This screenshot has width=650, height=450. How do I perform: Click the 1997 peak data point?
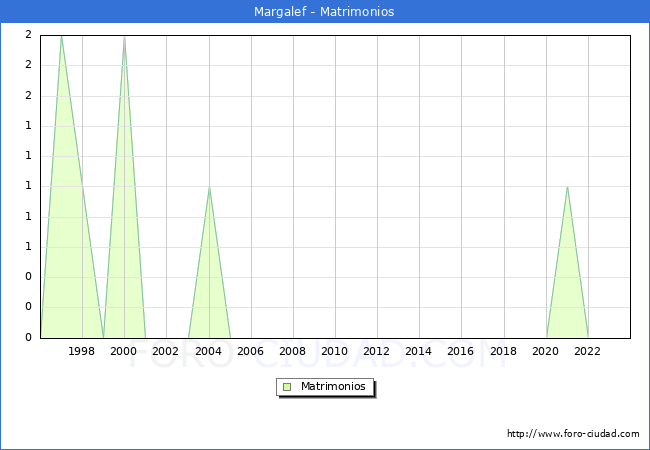tap(61, 36)
